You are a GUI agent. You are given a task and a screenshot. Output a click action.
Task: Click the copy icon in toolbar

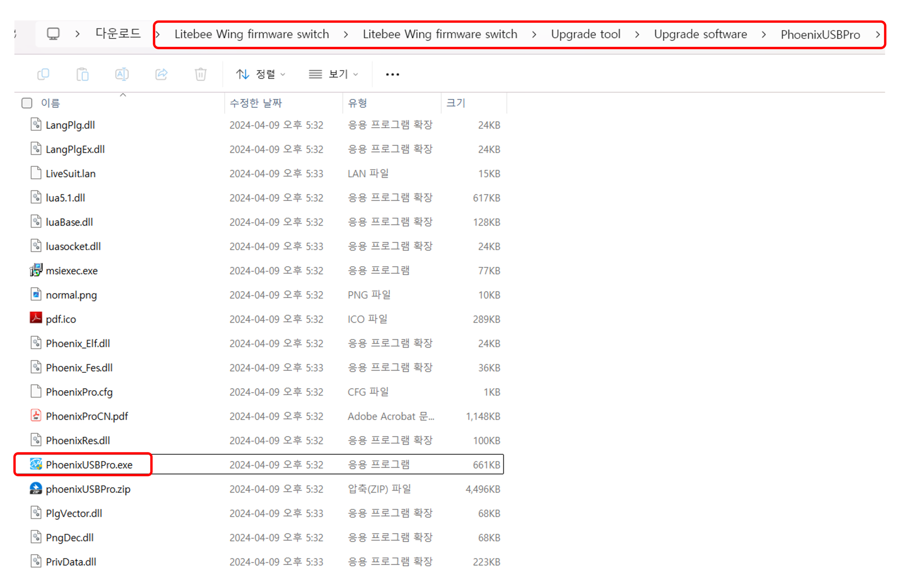tap(43, 74)
